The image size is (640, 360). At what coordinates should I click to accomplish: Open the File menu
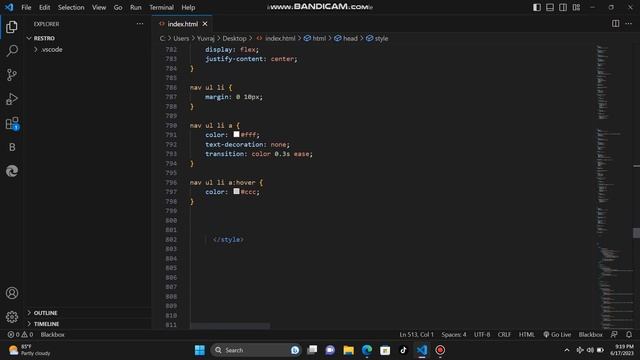[26, 7]
